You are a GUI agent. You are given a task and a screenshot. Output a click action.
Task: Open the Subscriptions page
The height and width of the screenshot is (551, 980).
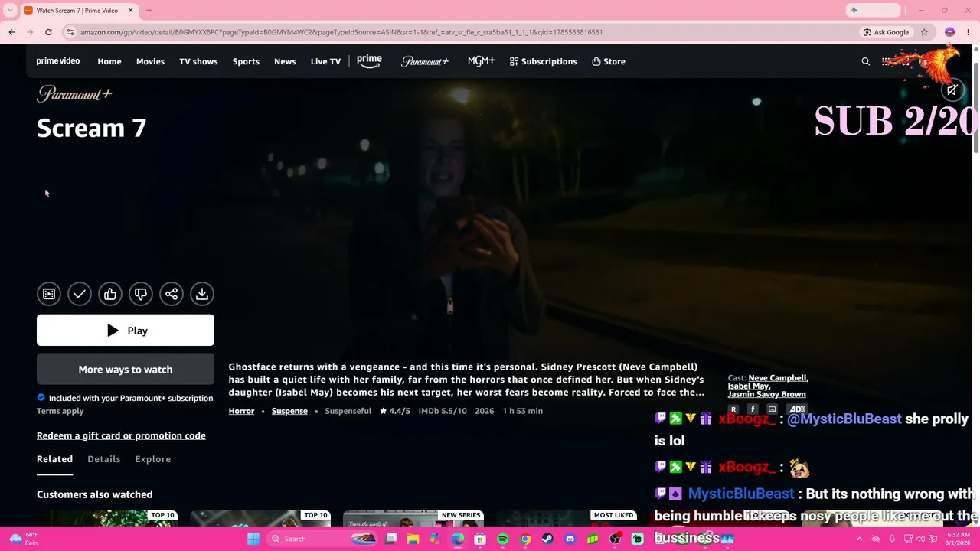(544, 61)
